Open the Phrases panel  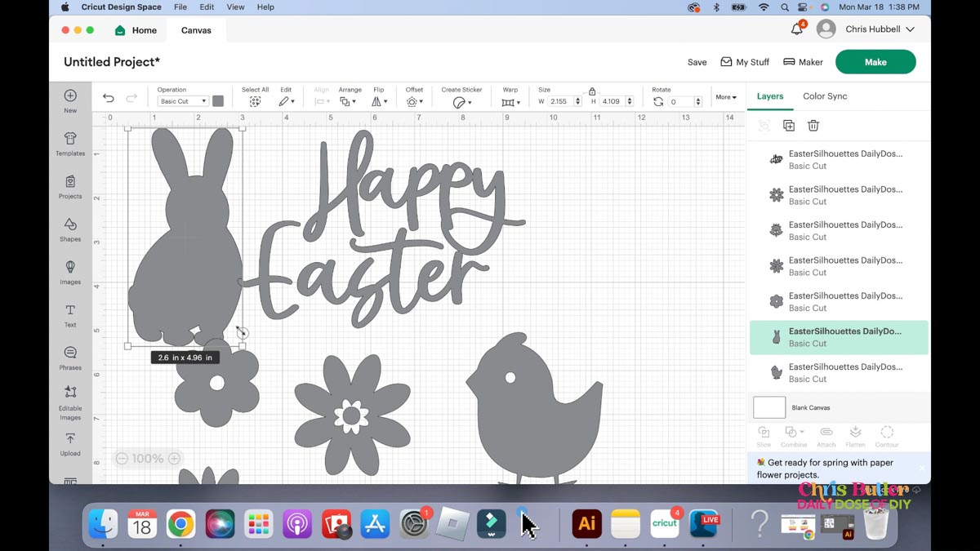pyautogui.click(x=70, y=358)
